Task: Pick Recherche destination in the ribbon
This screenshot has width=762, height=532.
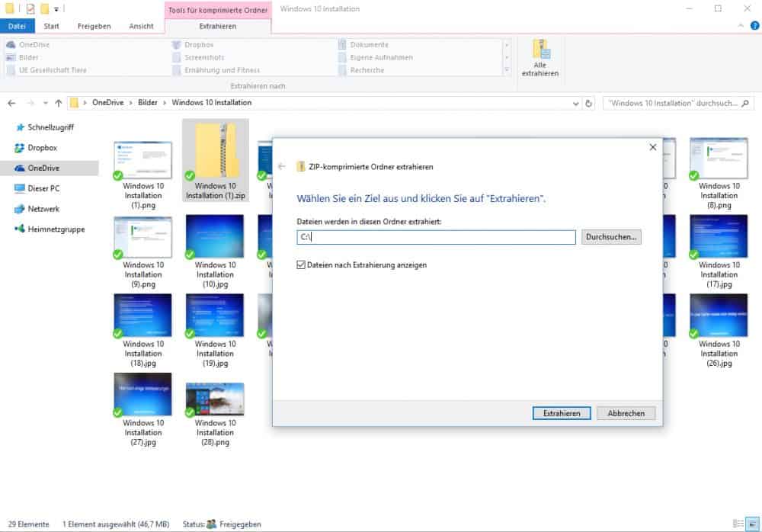Action: (x=361, y=70)
